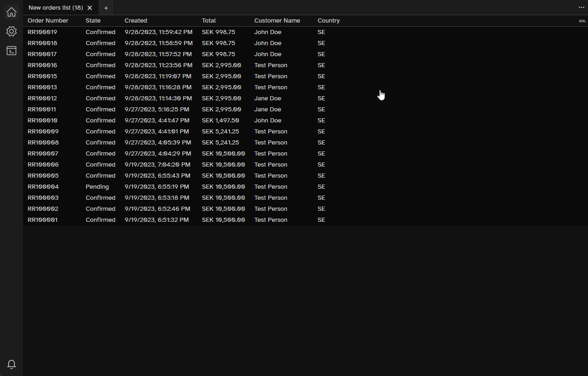Open the pending order RR100004
The width and height of the screenshot is (588, 376).
pos(43,186)
